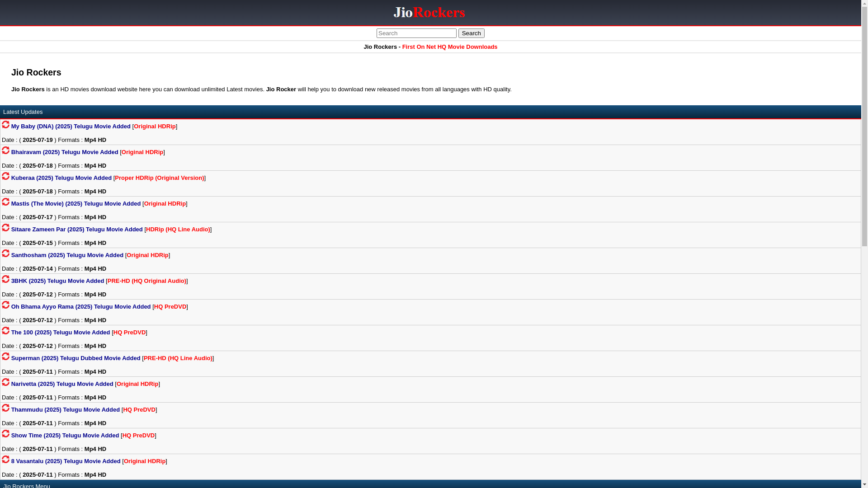This screenshot has height=488, width=868.
Task: Click Original HDRip tag for 8 Vasantalu
Action: 145,461
